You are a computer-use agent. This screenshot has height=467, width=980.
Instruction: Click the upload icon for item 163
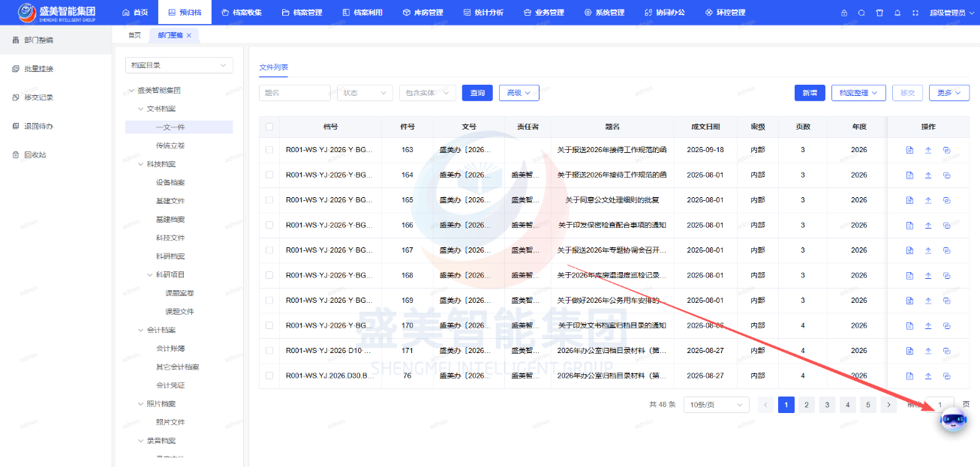point(927,150)
